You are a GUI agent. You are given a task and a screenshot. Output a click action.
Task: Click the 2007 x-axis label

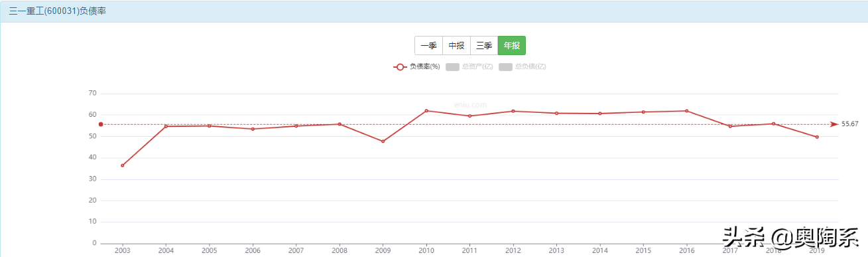(x=296, y=250)
